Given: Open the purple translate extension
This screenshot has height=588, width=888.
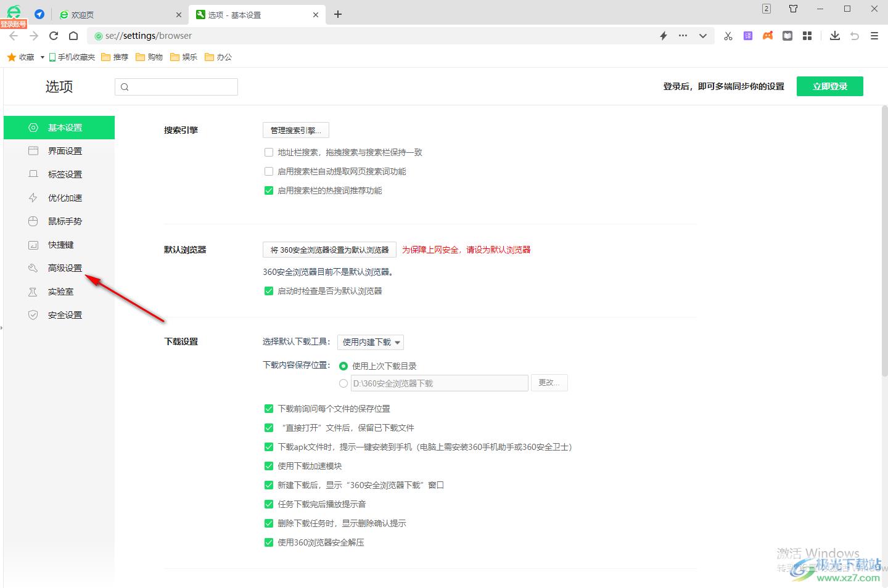Looking at the screenshot, I should click(748, 36).
